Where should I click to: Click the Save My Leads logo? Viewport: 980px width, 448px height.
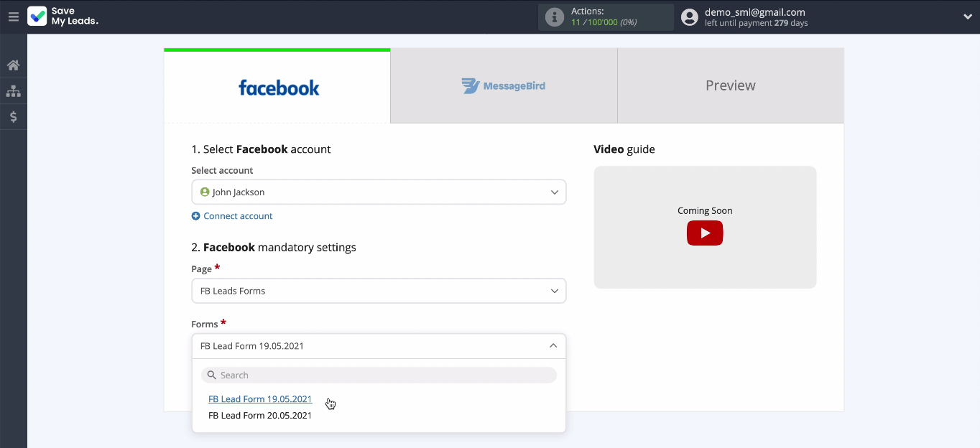pos(63,17)
